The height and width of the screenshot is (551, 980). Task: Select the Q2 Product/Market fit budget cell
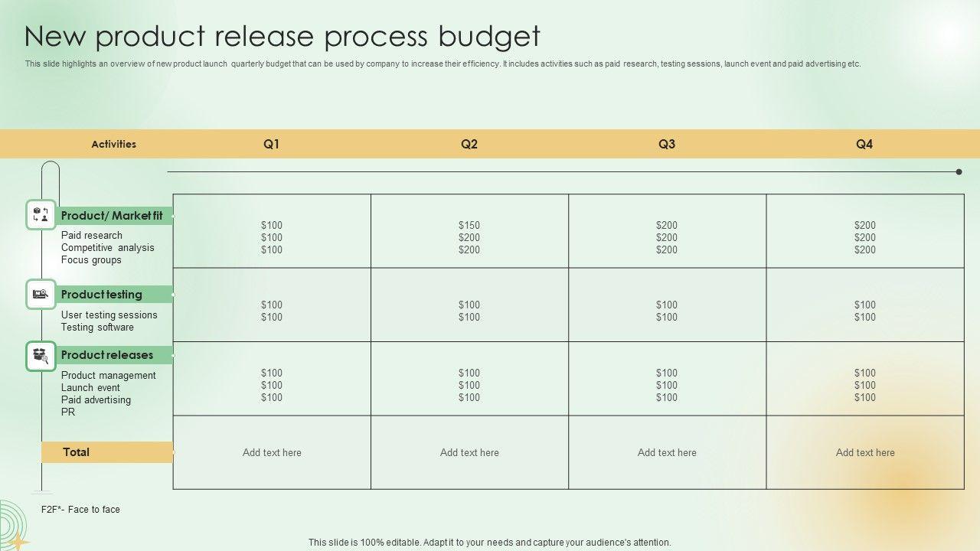click(x=469, y=237)
